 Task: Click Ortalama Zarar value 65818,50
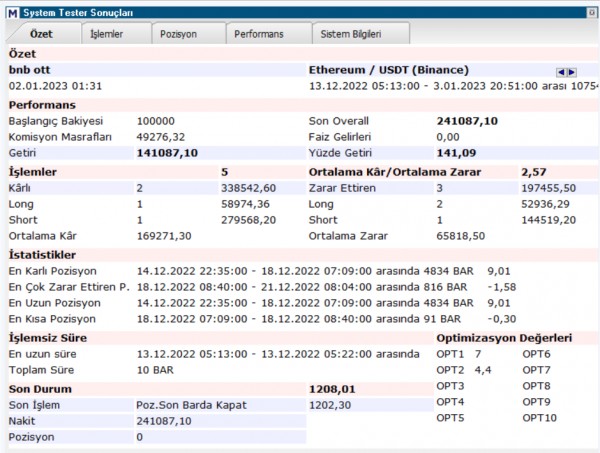pos(461,236)
